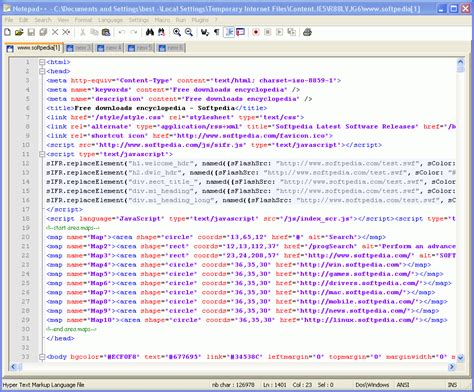This screenshot has width=474, height=392.
Task: Collapse the script fold on line 11
Action: click(x=42, y=154)
